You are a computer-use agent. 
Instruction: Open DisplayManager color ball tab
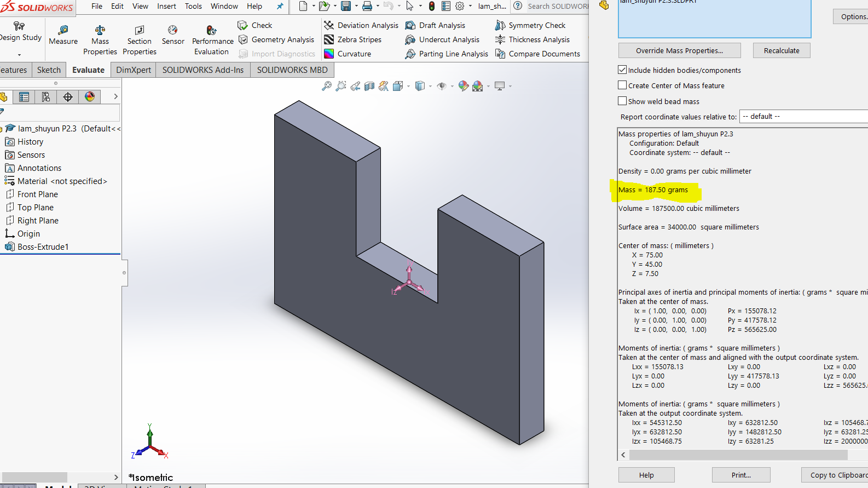pos(90,97)
